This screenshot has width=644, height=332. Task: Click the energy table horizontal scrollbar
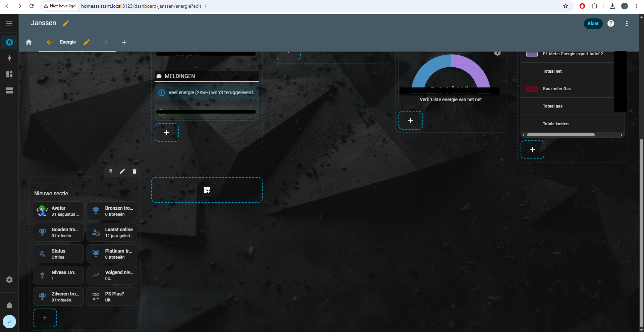click(x=560, y=135)
